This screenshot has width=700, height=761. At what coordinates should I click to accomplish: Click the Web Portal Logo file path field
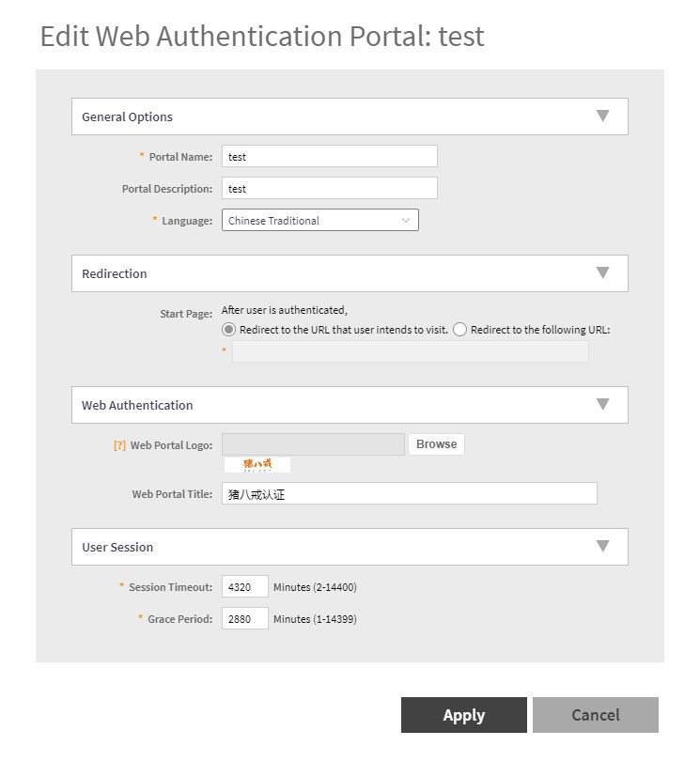313,444
